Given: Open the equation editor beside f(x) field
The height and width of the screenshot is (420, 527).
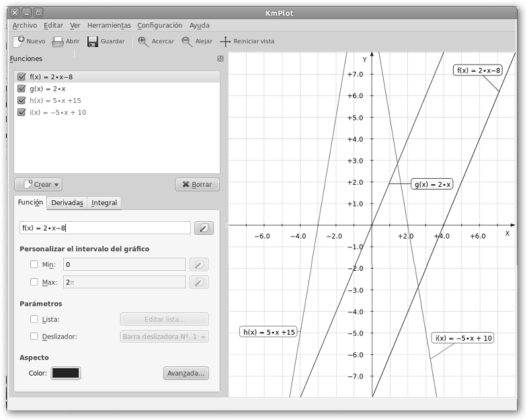Looking at the screenshot, I should tap(204, 228).
